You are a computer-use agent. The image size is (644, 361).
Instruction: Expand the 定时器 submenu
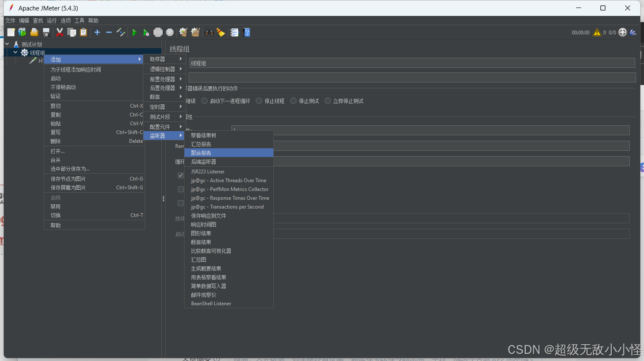coord(164,107)
